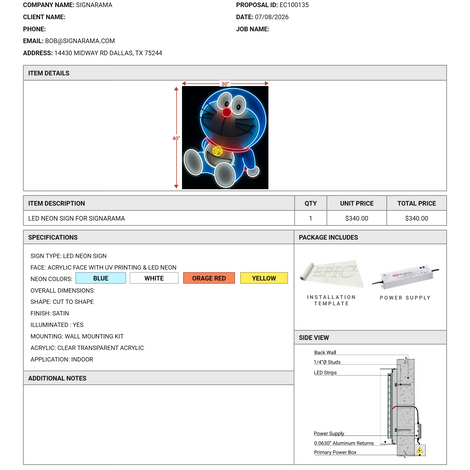Image resolution: width=470 pixels, height=470 pixels.
Task: Click the quantity value cell
Action: click(x=311, y=218)
